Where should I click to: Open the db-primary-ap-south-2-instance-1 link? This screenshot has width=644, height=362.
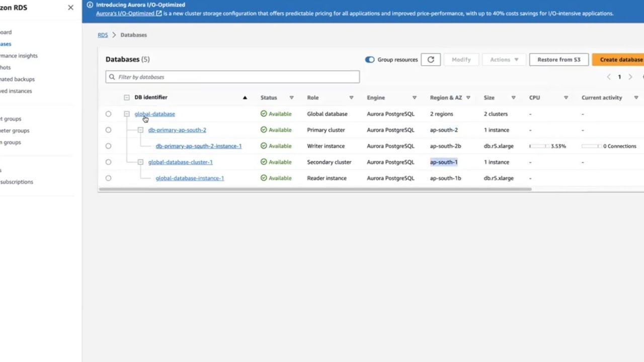point(199,146)
